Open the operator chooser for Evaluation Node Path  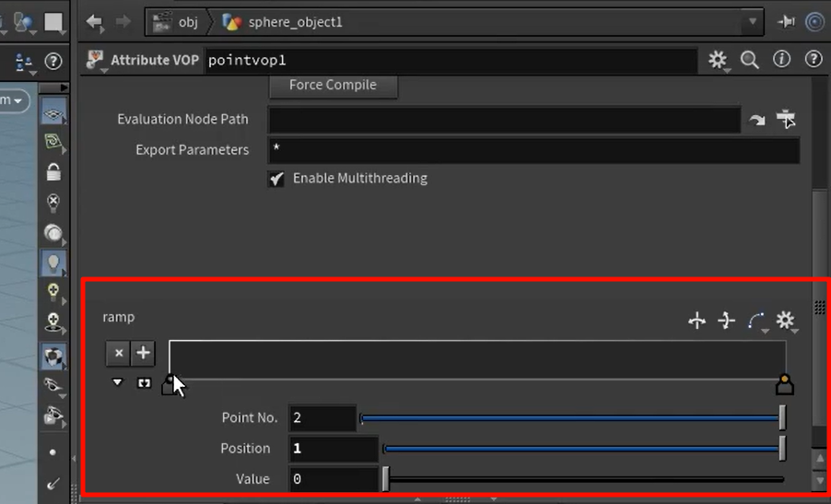point(786,119)
